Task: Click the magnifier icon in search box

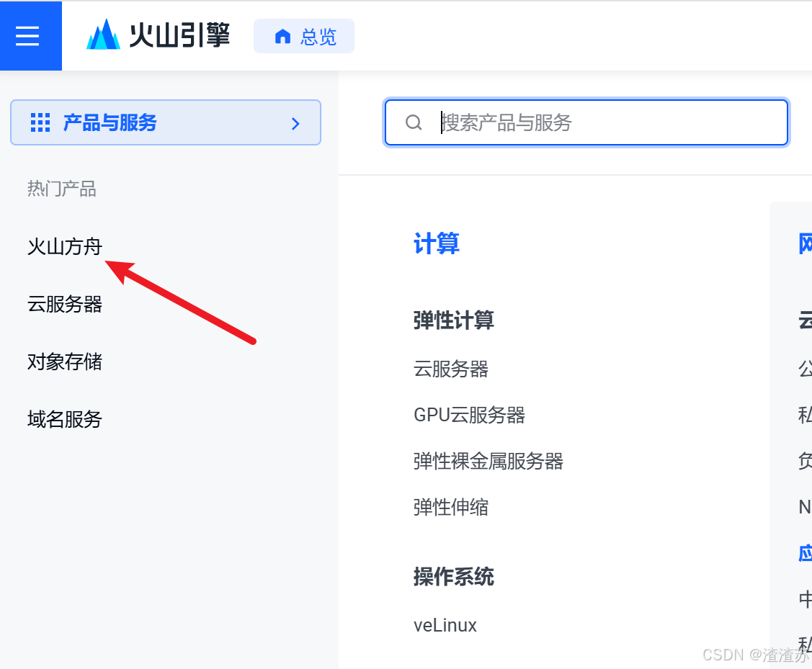Action: pos(414,122)
